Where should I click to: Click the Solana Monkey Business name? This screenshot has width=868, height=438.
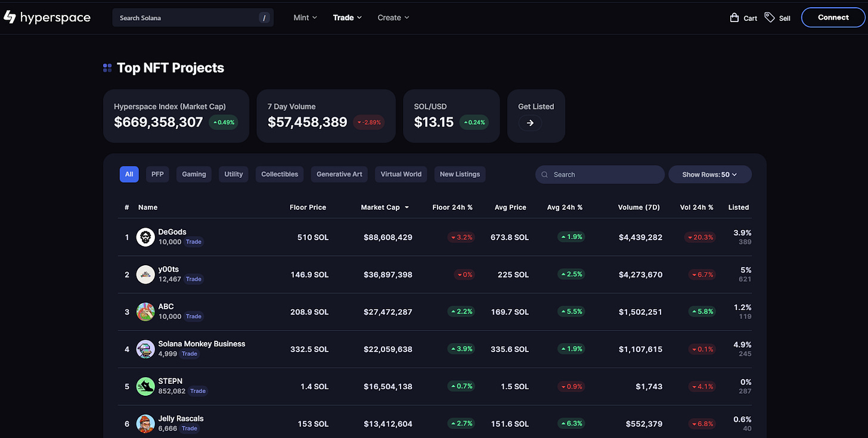click(x=201, y=344)
